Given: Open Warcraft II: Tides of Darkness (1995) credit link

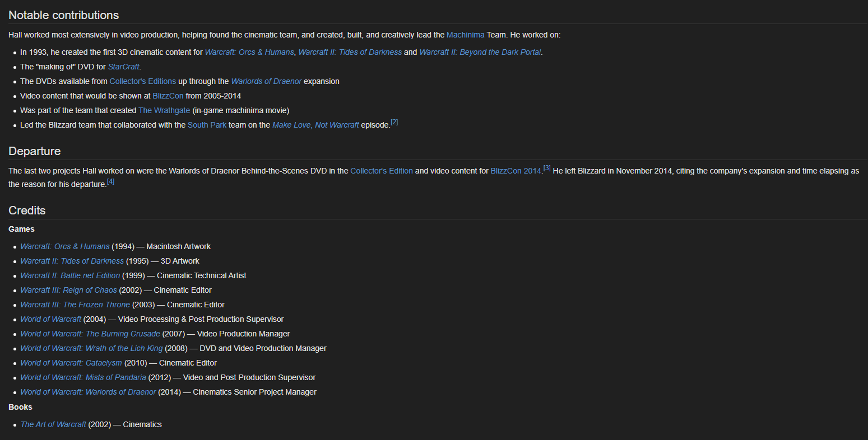Looking at the screenshot, I should 72,261.
